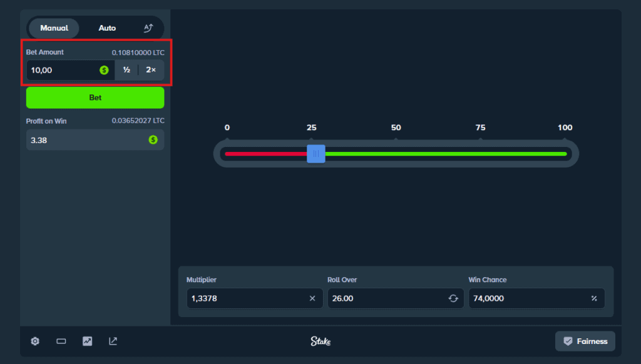Switch to the Auto tab

click(x=107, y=28)
